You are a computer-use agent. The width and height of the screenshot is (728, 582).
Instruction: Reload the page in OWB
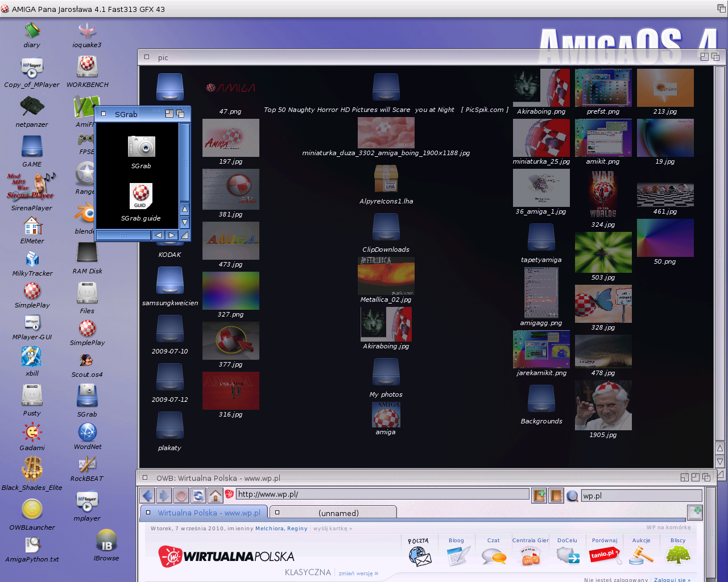point(198,496)
